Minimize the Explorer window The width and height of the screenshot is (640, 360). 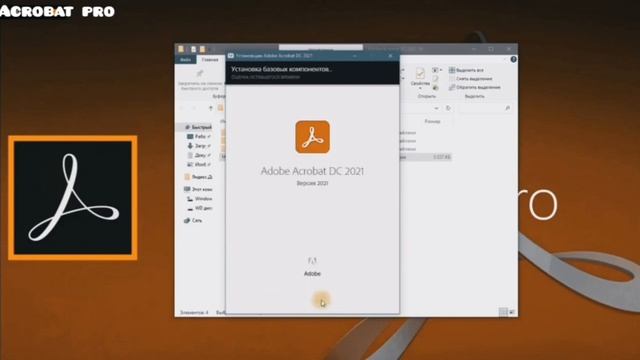pyautogui.click(x=474, y=49)
